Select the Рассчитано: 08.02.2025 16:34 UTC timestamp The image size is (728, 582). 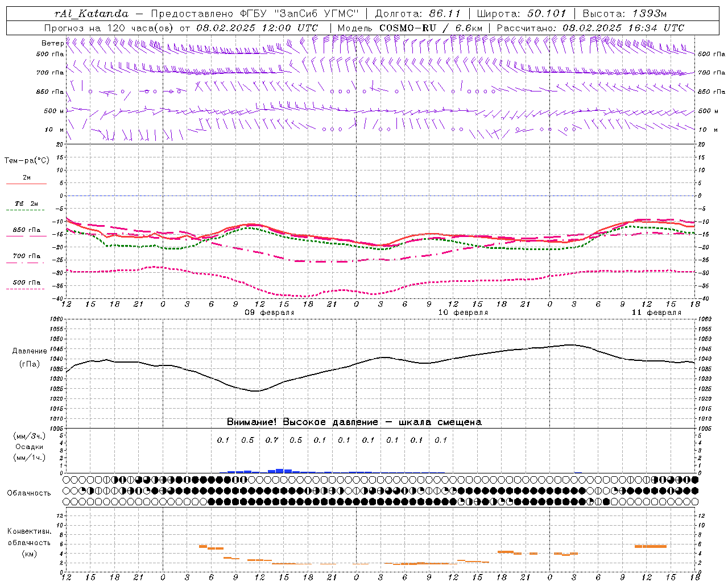tap(590, 28)
